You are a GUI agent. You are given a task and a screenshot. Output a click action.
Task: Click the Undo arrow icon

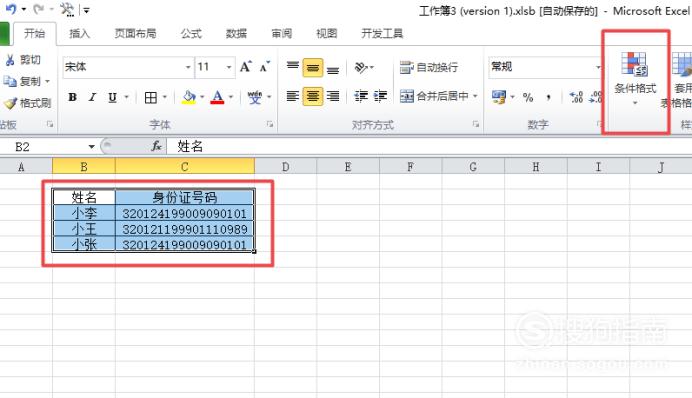click(x=11, y=8)
